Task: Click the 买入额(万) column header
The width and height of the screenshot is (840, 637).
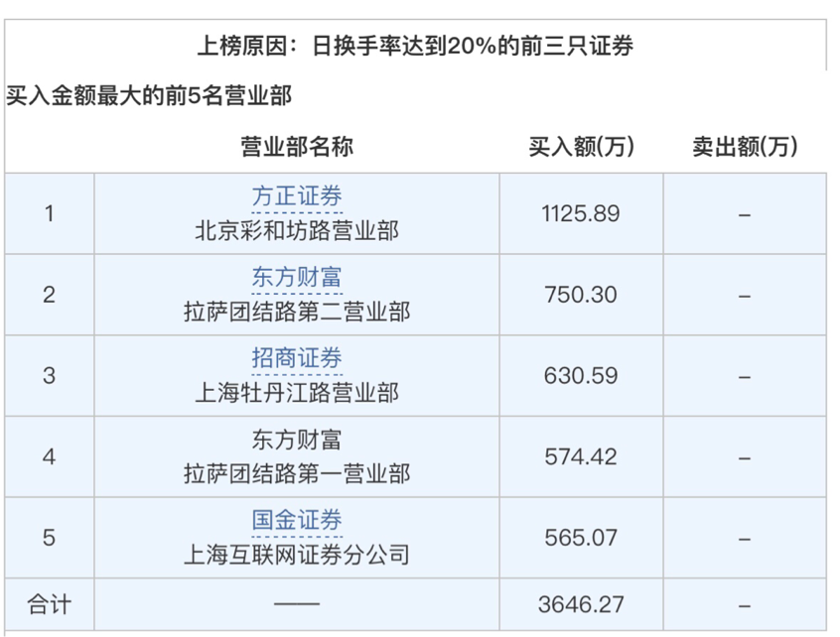Action: coord(581,146)
